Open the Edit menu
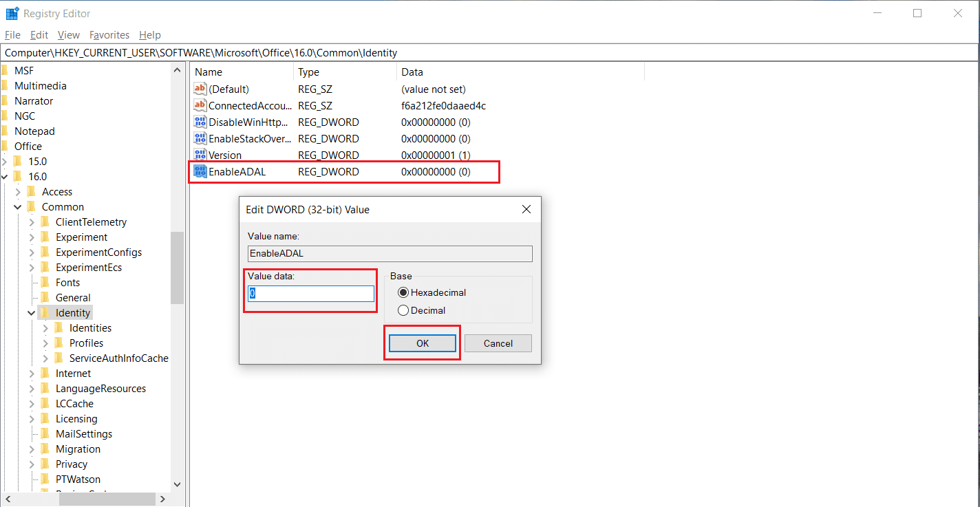Viewport: 980px width, 507px height. point(39,34)
